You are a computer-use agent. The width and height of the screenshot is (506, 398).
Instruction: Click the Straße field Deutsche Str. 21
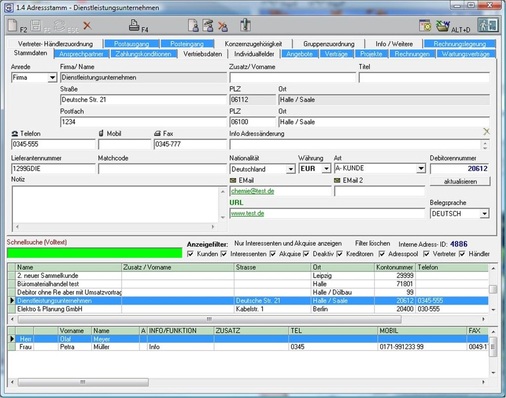(143, 100)
